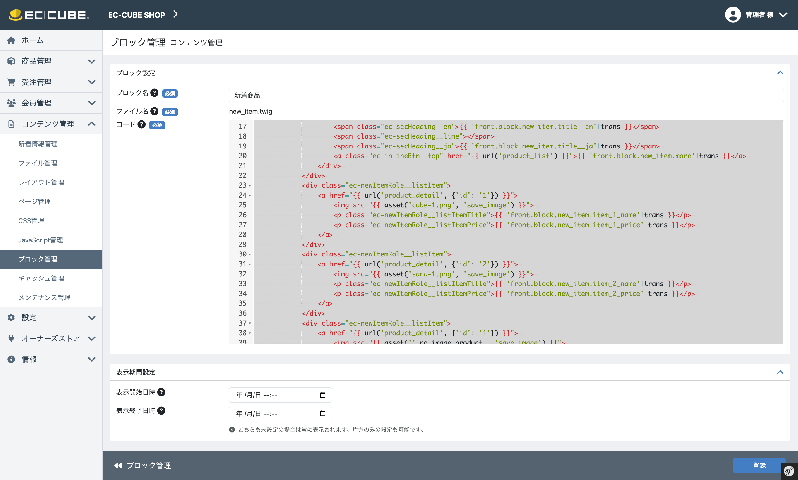
Task: Click the Symfony debug toolbar icon
Action: [x=789, y=471]
